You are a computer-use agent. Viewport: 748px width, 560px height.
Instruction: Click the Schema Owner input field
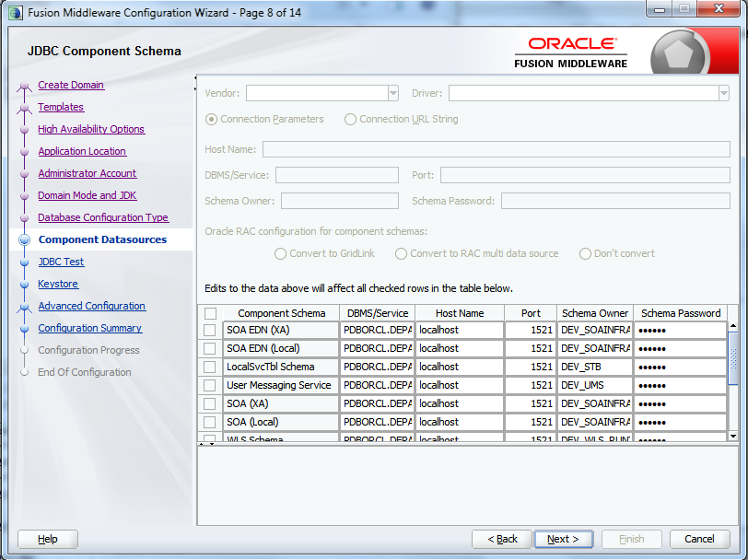click(340, 201)
